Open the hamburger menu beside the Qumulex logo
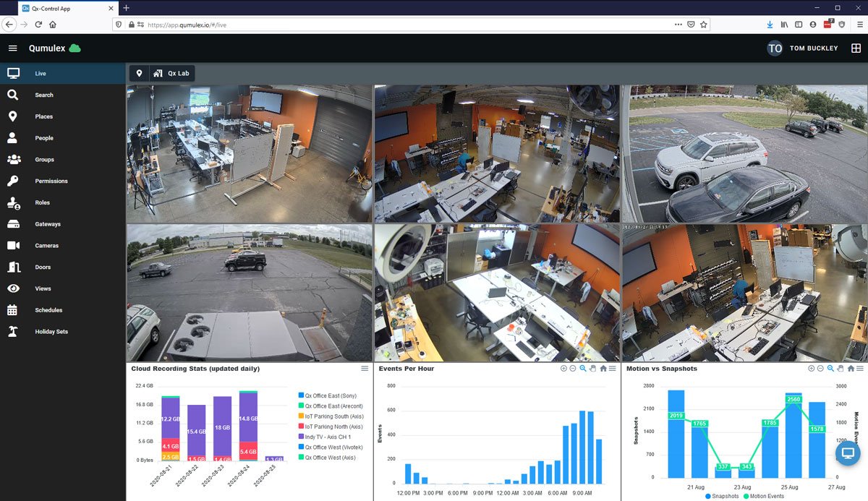This screenshot has height=501, width=868. [12, 48]
